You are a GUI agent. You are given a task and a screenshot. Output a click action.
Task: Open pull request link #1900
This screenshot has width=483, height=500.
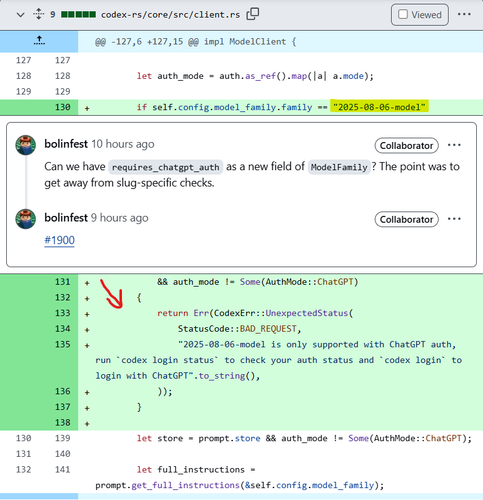(59, 240)
